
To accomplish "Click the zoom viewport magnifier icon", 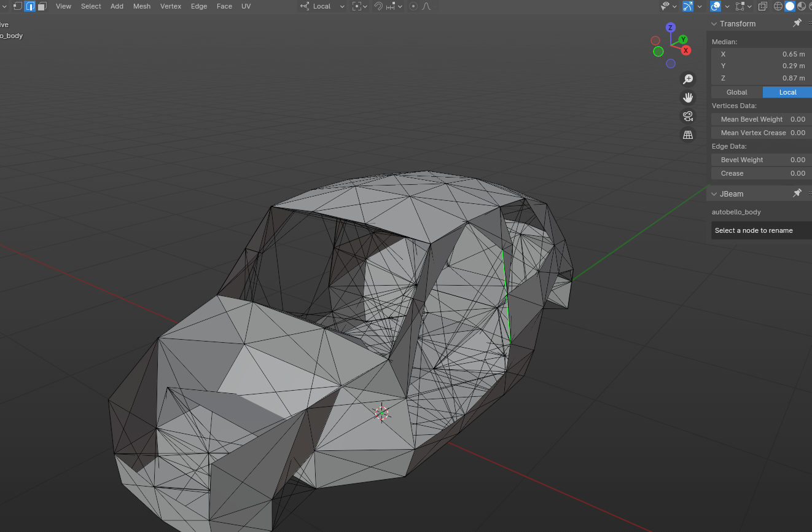I will click(x=688, y=79).
